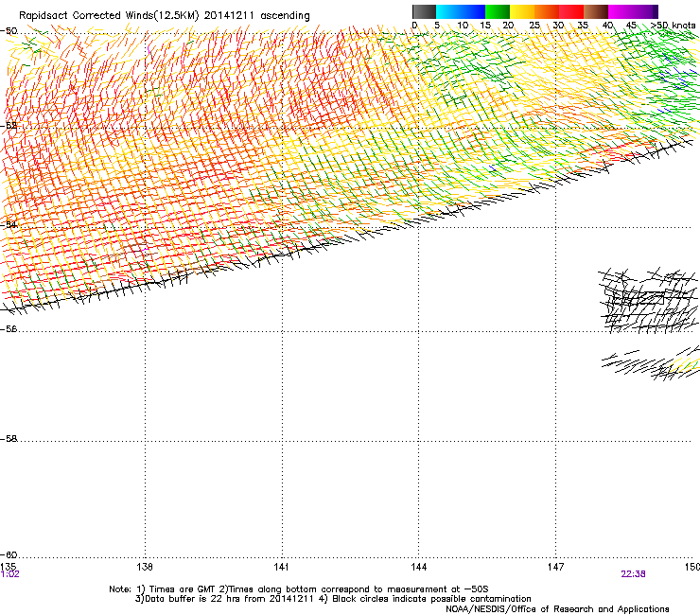Click the '-52' latitude label

(x=9, y=126)
